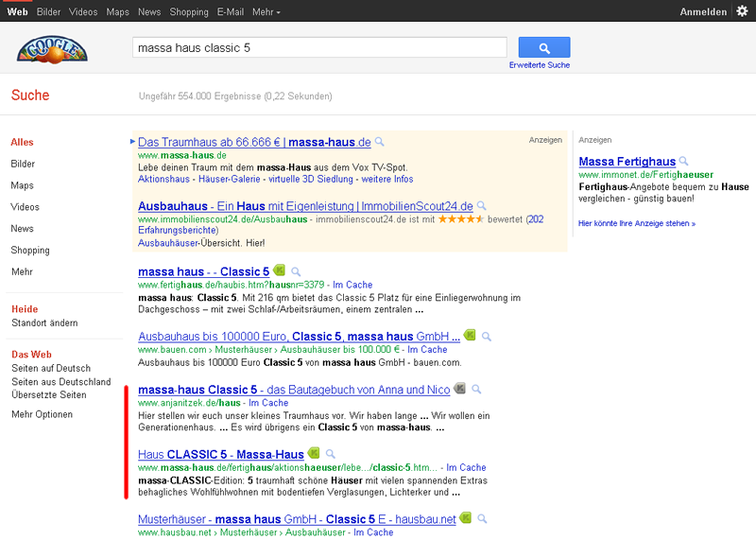
Task: Filter by Maps in the left sidebar
Action: coord(22,185)
